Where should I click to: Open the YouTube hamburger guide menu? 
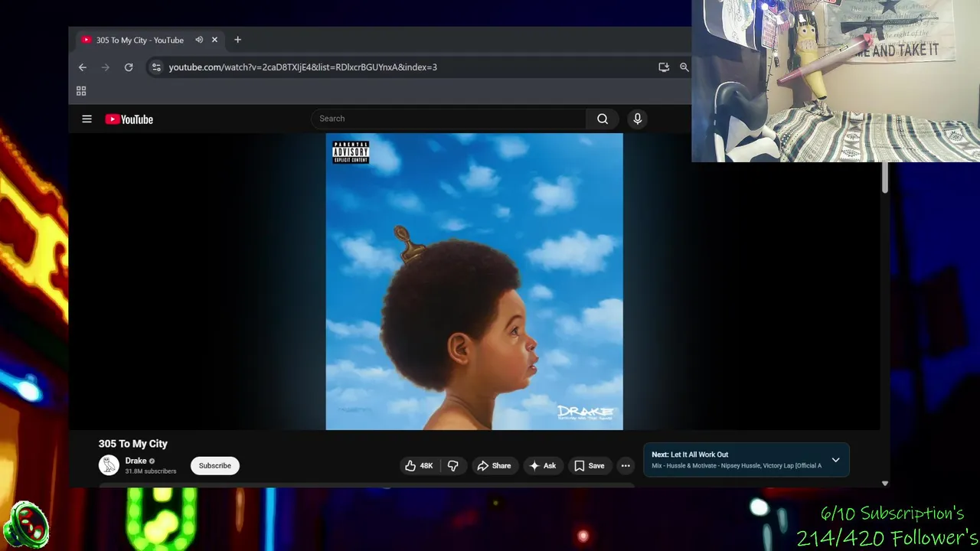[x=87, y=119]
